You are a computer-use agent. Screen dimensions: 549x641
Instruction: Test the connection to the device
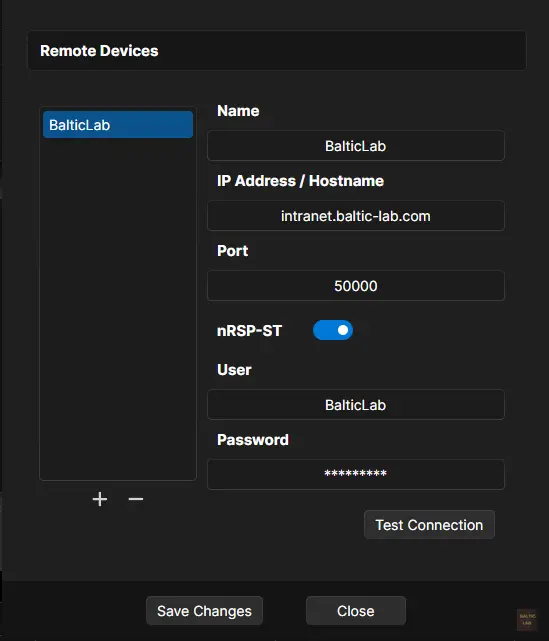coord(429,524)
